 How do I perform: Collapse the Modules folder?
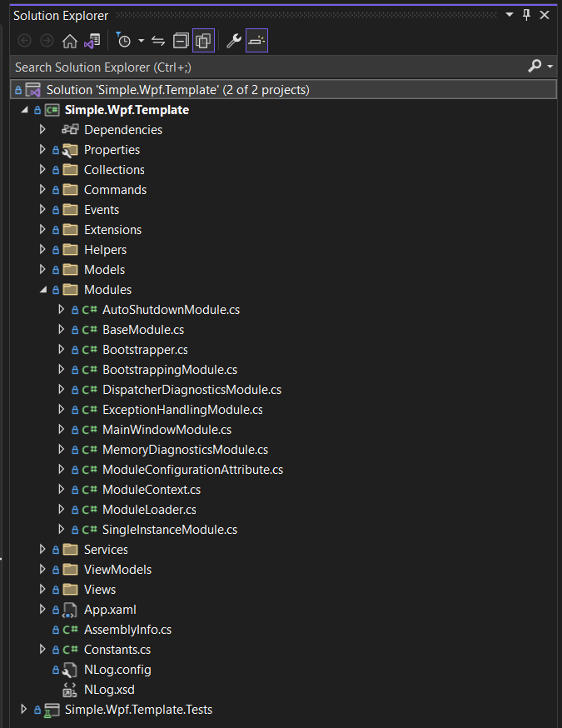43,290
